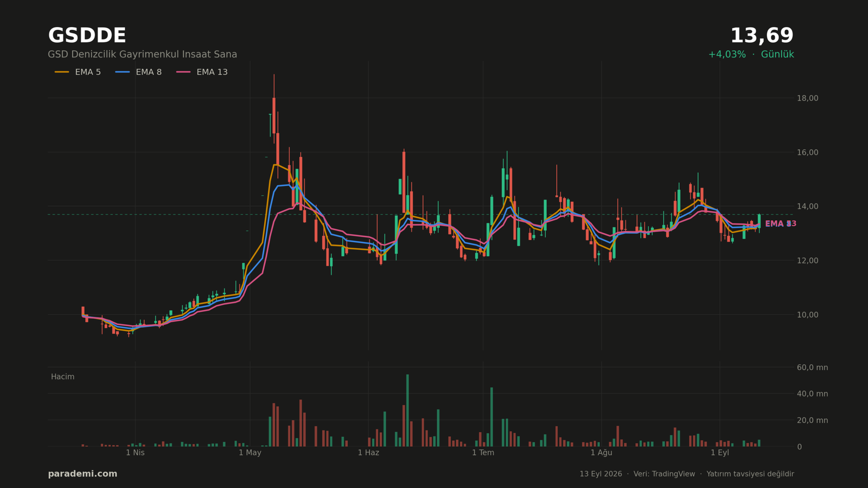The height and width of the screenshot is (488, 868).
Task: Click the company name 'GSD Denizcilik Gayrimenkul Insaat Sana'
Action: point(142,55)
